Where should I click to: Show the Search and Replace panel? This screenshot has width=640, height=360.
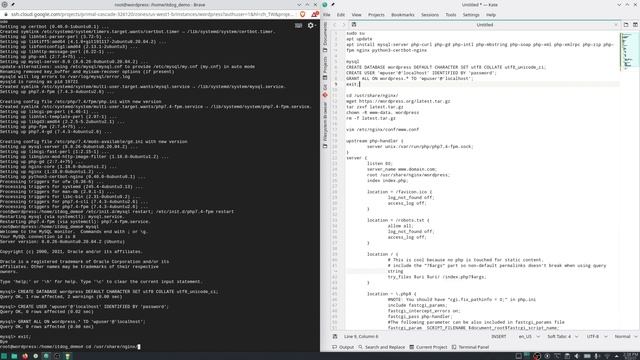[x=381, y=347]
